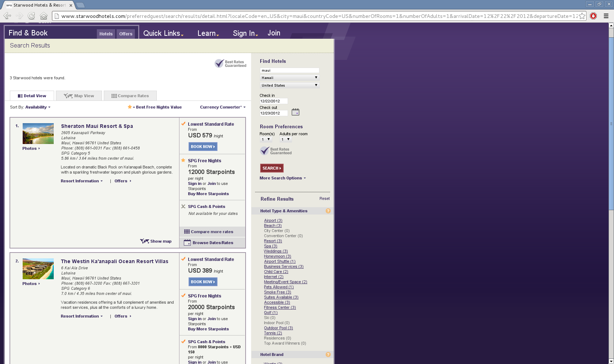
Task: Click the browser reload icon
Action: [31, 16]
